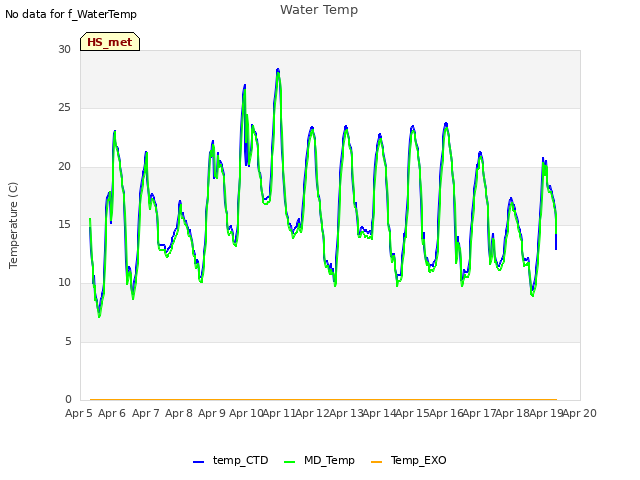640x480 pixels.
Task: Click the orange Temp_EXO legend swatch
Action: (376, 462)
